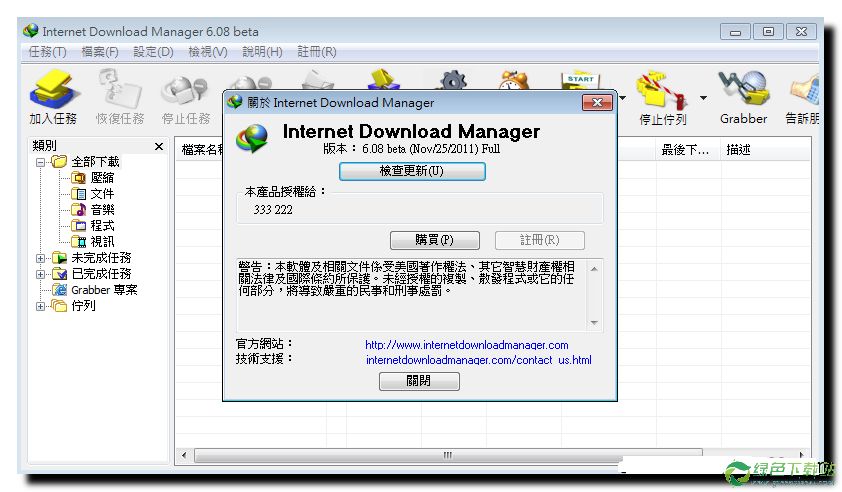The width and height of the screenshot is (842, 492).
Task: Open the 檔案(F) menu
Action: pyautogui.click(x=100, y=52)
